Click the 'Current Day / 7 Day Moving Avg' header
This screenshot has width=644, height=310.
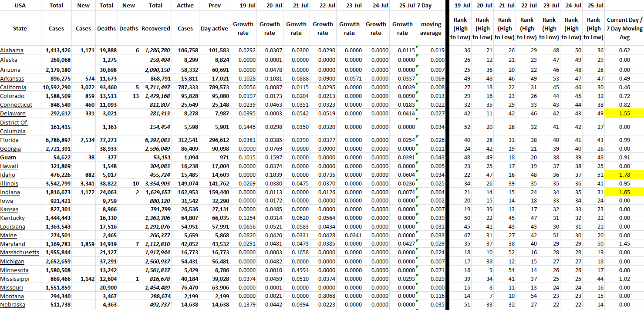click(624, 29)
